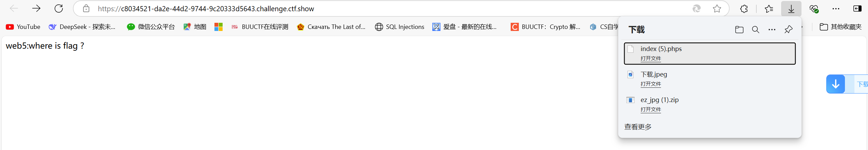Add page to favorites star icon
The height and width of the screenshot is (150, 868).
click(717, 9)
